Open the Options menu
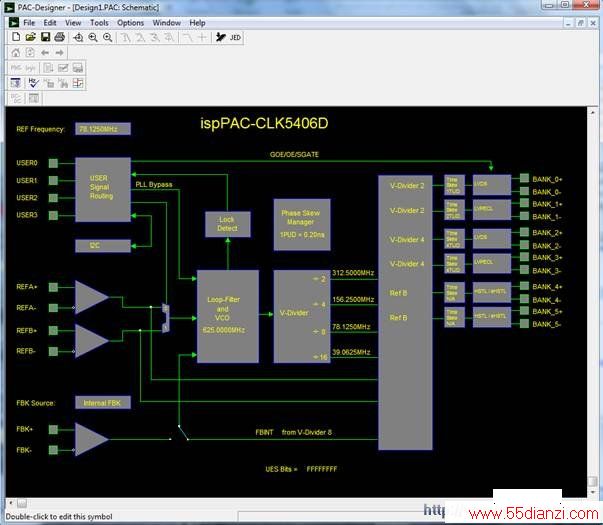 point(130,23)
